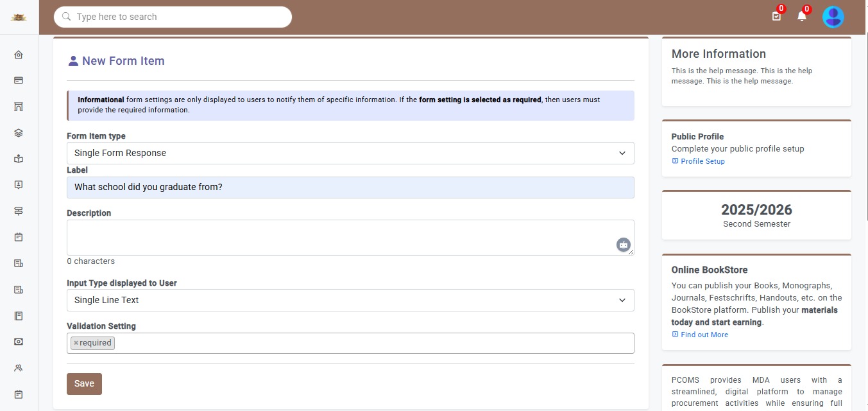Click the signpost icon in the sidebar

(19, 211)
